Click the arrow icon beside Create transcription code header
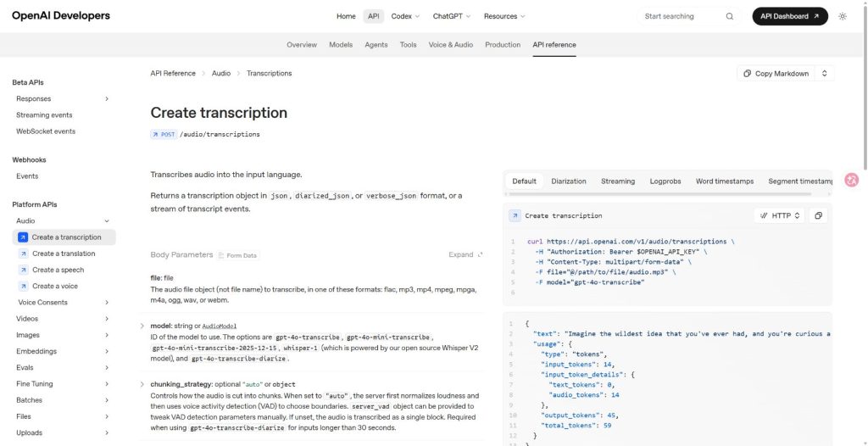This screenshot has width=868, height=446. click(515, 215)
